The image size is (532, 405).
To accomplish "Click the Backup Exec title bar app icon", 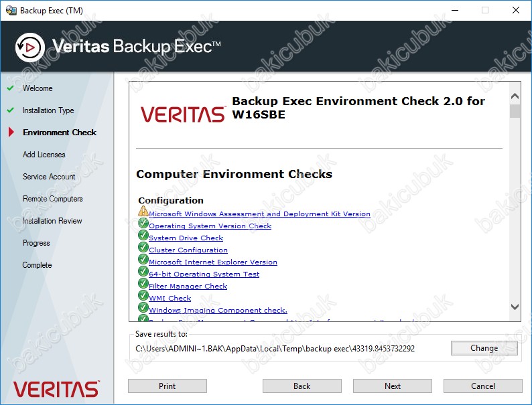I will click(11, 11).
